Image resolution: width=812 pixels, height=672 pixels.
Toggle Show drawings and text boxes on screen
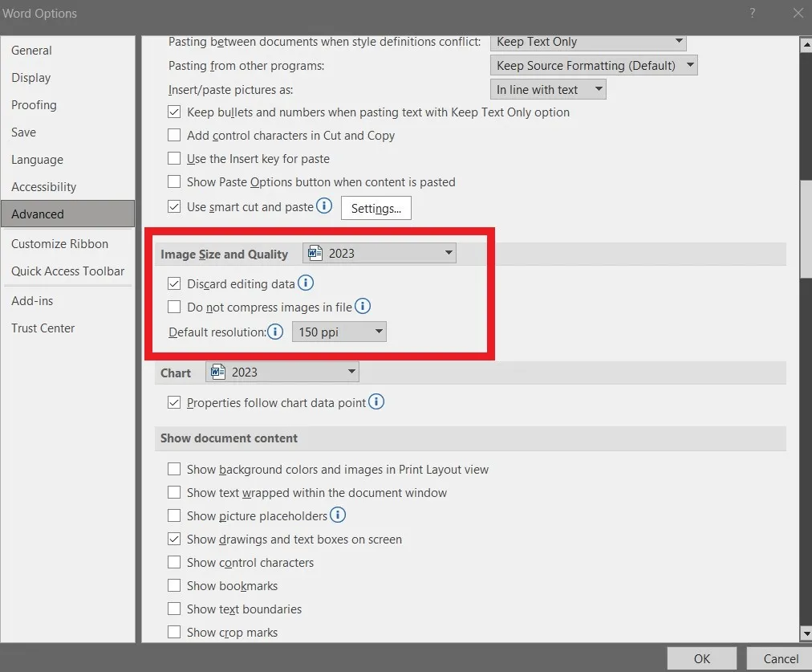tap(174, 539)
